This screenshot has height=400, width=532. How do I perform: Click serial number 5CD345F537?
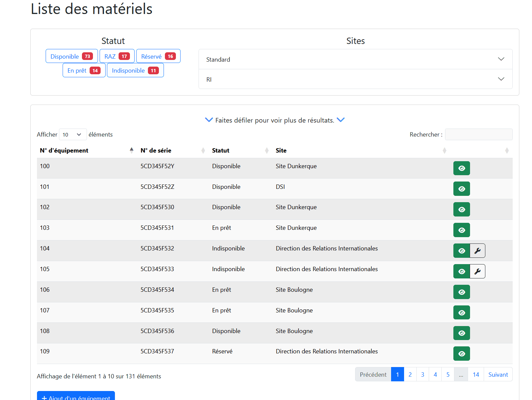157,351
